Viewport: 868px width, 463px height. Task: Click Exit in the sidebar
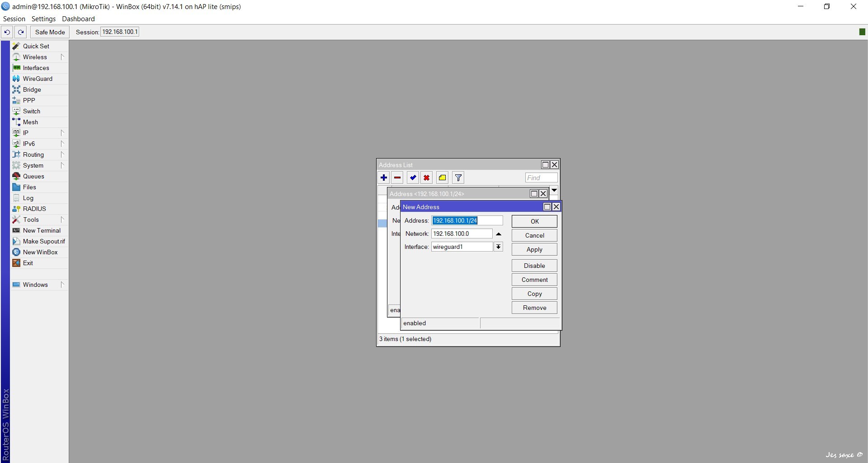click(28, 263)
